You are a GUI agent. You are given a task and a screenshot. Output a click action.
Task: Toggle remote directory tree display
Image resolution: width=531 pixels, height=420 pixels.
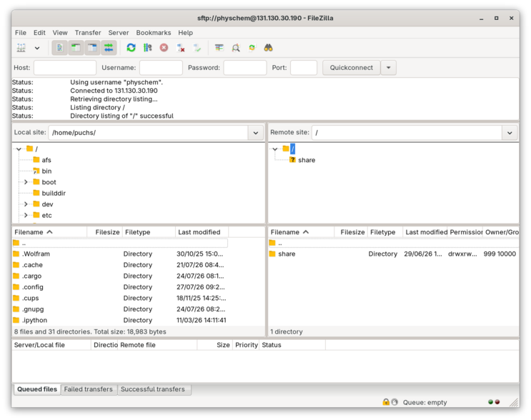(x=92, y=48)
